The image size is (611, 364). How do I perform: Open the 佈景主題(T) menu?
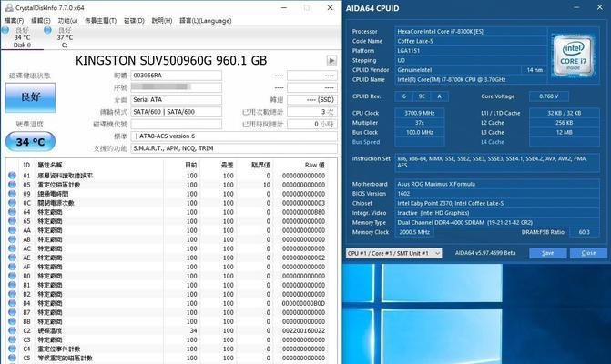[x=100, y=21]
